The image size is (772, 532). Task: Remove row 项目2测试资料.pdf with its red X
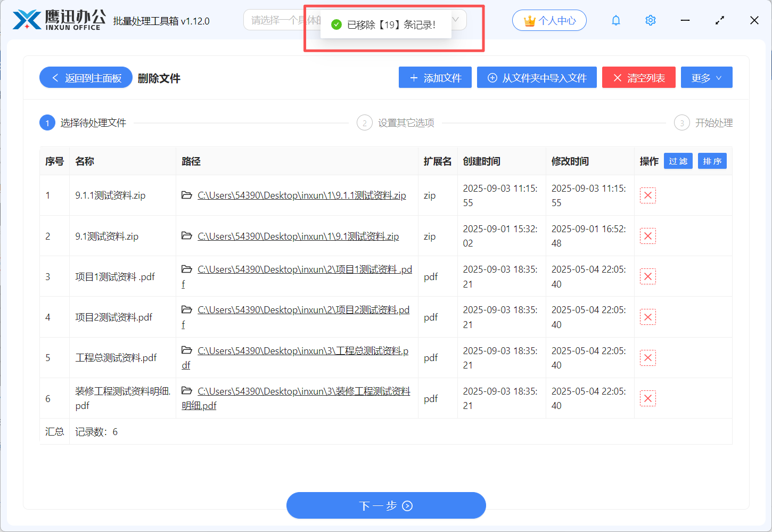pyautogui.click(x=648, y=317)
